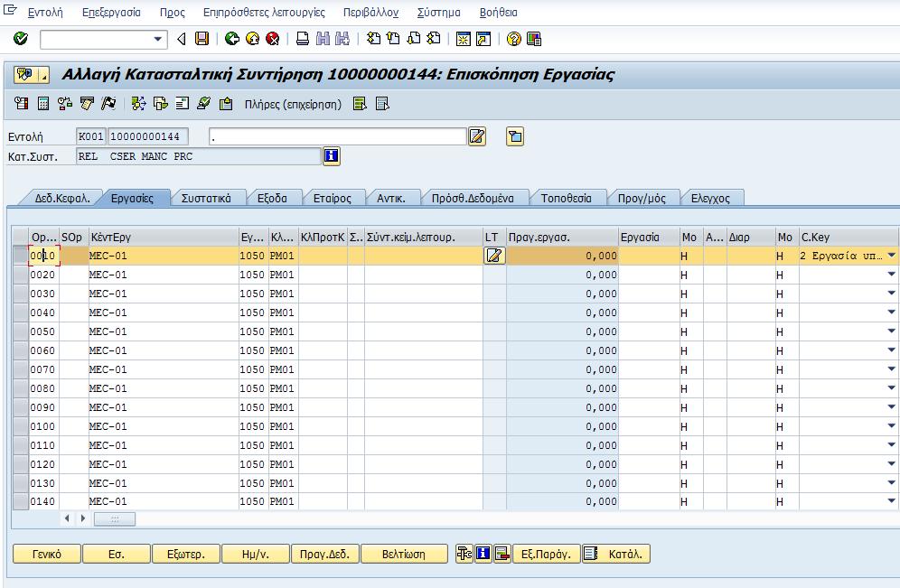Open the command field dropdown
Viewport: 900px width, 588px height.
pyautogui.click(x=157, y=39)
